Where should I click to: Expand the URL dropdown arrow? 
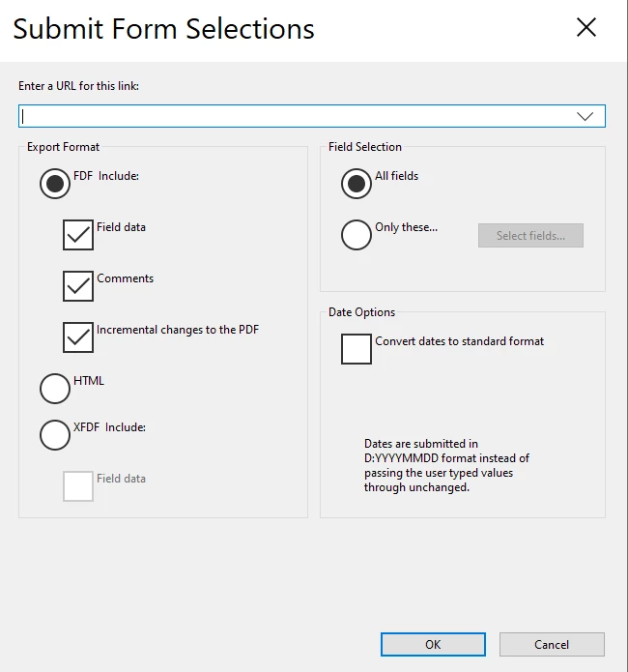coord(585,116)
